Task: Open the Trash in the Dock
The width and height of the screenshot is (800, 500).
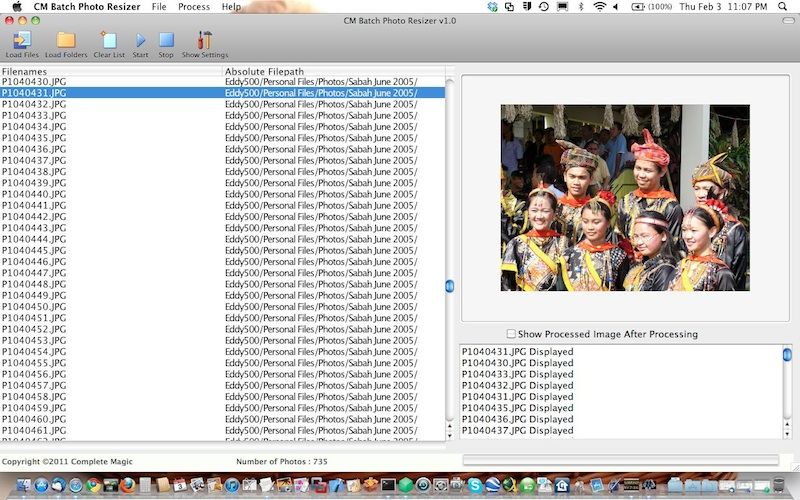Action: (x=778, y=485)
